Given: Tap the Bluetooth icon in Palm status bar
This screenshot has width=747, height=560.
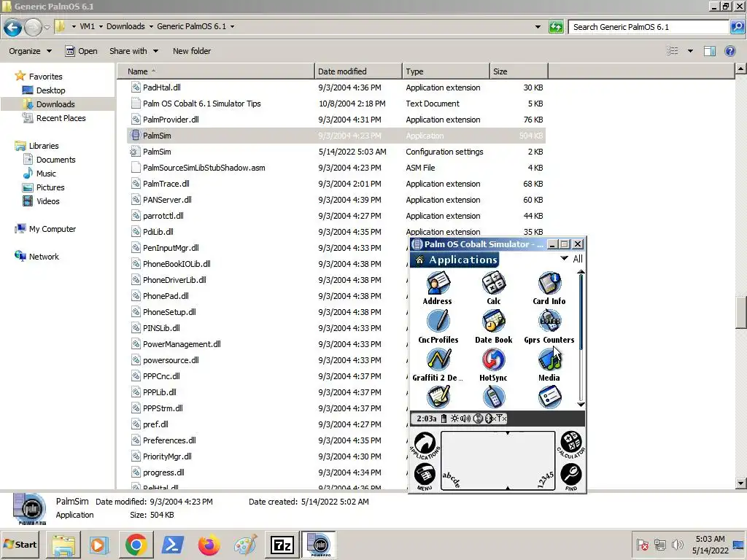Looking at the screenshot, I should pyautogui.click(x=489, y=419).
